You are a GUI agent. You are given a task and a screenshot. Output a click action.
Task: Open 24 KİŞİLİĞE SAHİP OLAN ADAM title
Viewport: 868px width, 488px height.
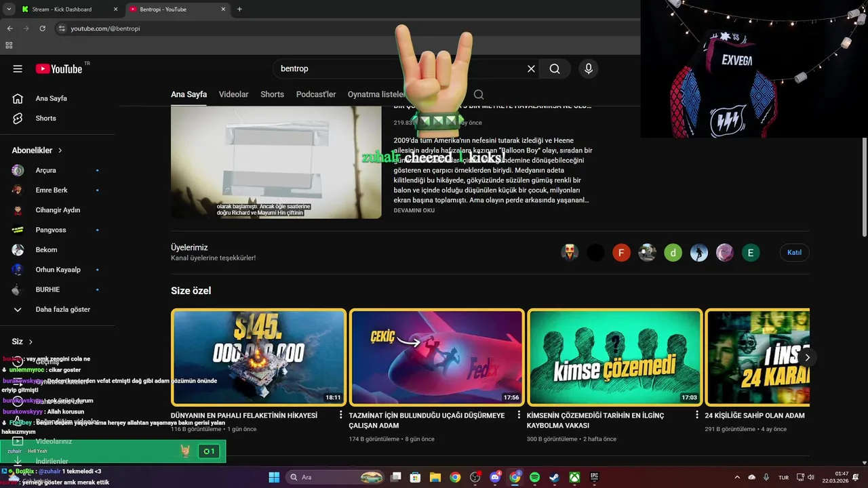pos(755,415)
